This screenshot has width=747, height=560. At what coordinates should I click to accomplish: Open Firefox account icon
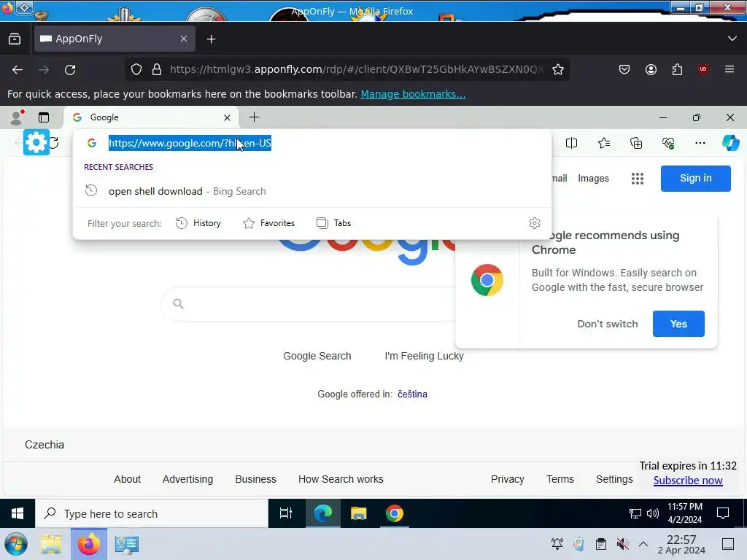pos(651,69)
